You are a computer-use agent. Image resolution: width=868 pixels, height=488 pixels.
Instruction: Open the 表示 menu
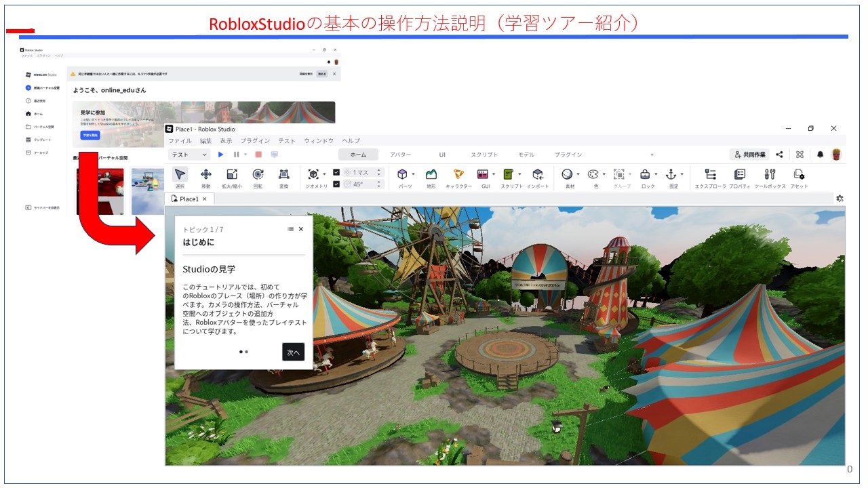pyautogui.click(x=226, y=141)
